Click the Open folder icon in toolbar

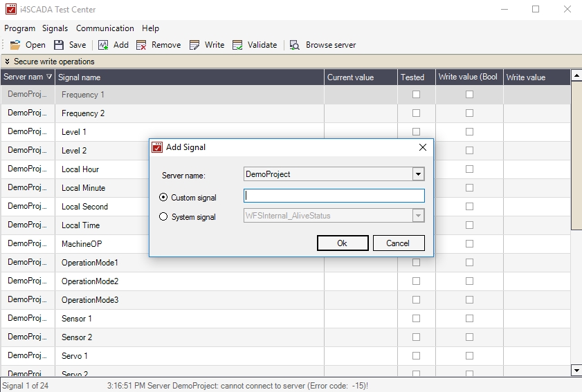[15, 45]
